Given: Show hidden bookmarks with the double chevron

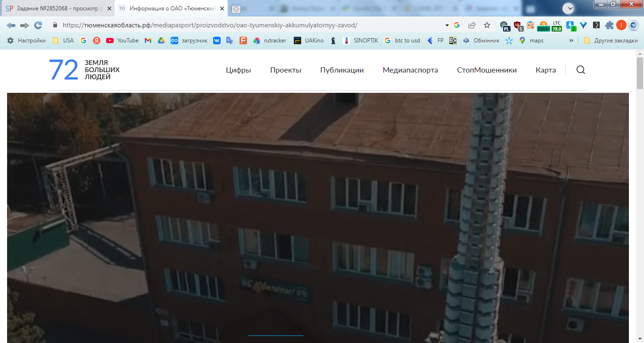Looking at the screenshot, I should pyautogui.click(x=571, y=41).
